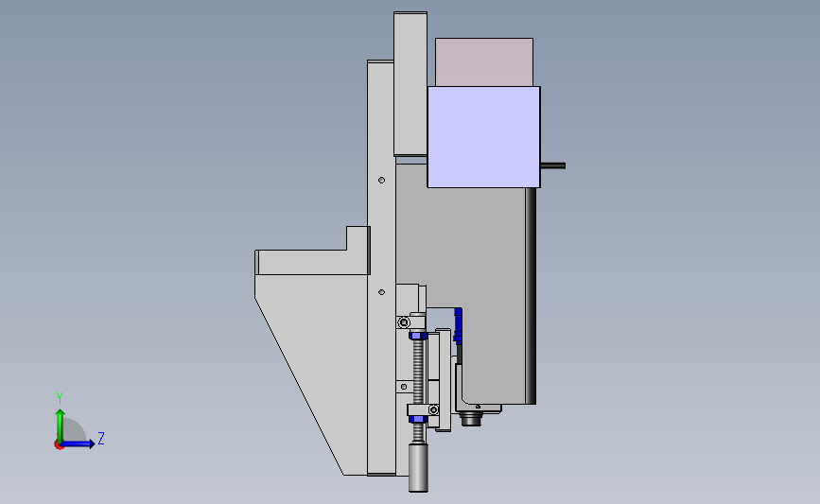
Task: Click the green Y axis arrow on the triad
Action: point(61,425)
